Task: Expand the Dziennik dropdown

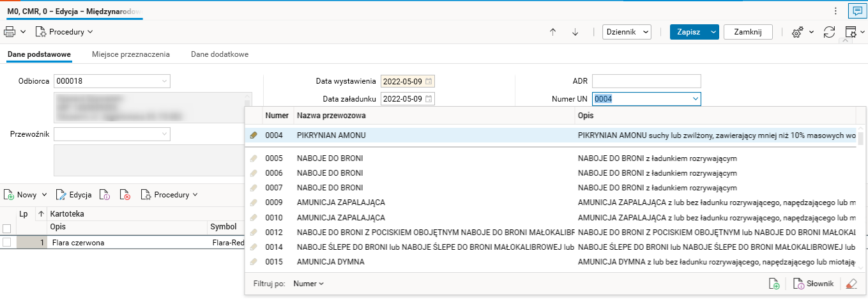Action: click(627, 32)
